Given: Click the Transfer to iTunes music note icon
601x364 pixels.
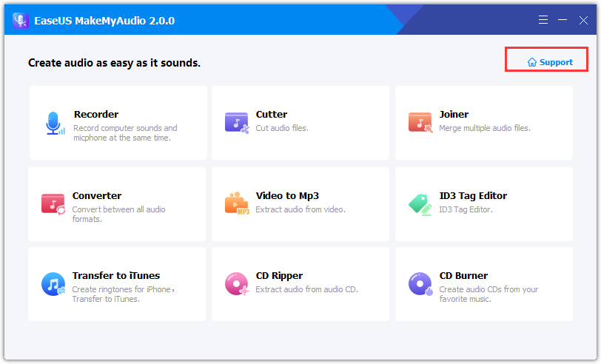Looking at the screenshot, I should 53,284.
